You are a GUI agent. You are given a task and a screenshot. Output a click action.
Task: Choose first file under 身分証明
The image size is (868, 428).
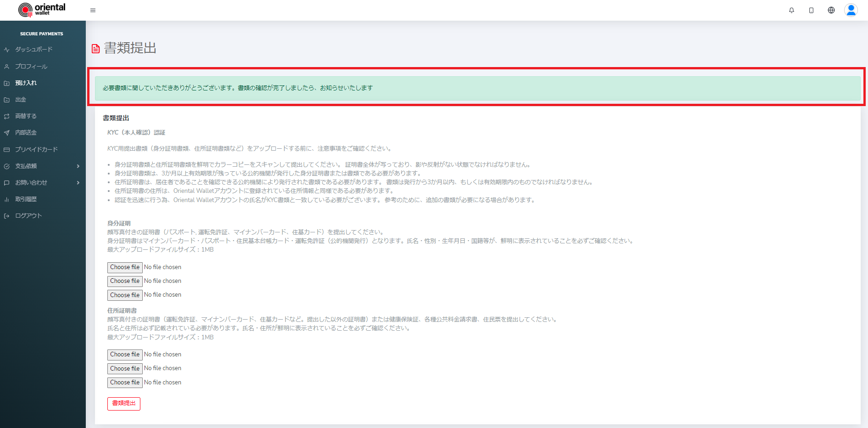pyautogui.click(x=125, y=267)
